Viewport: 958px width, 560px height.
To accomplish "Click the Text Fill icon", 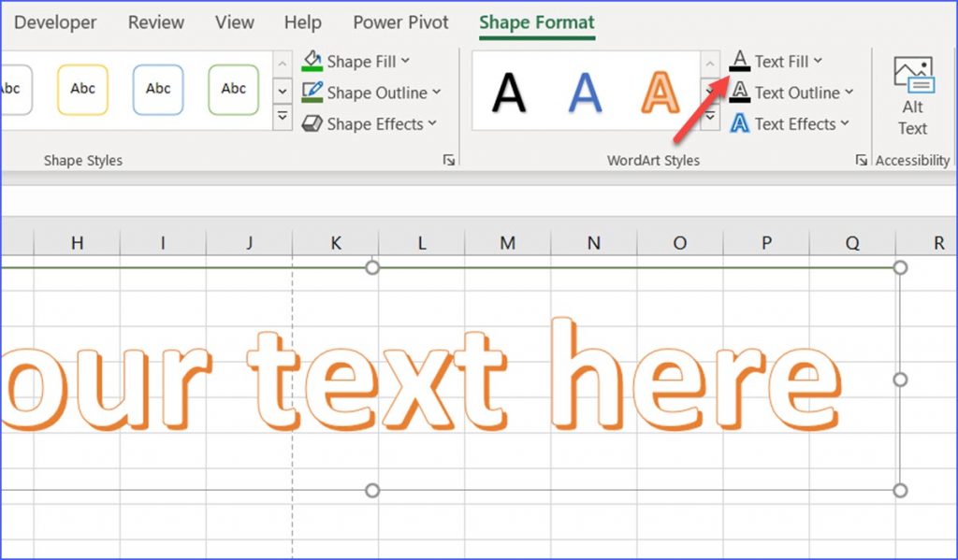I will pos(739,61).
